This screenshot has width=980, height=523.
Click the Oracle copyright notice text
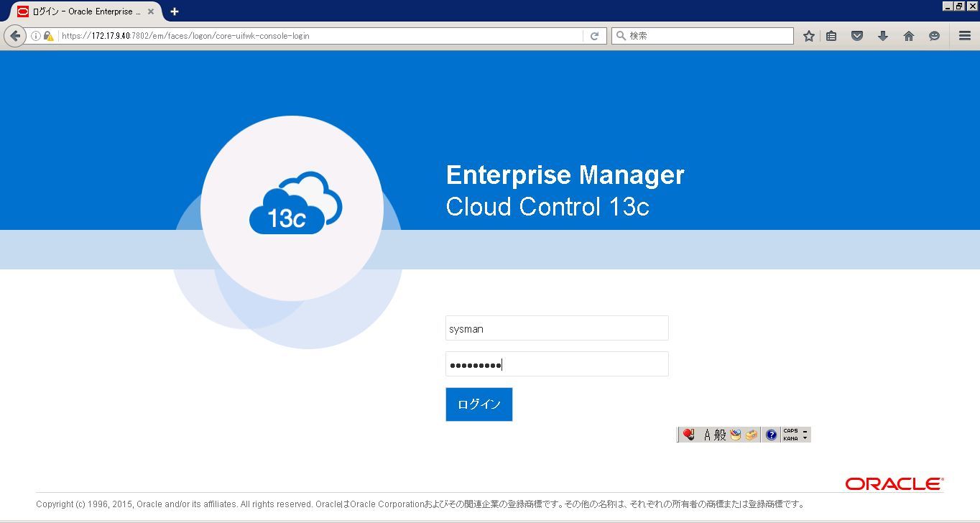[x=420, y=504]
